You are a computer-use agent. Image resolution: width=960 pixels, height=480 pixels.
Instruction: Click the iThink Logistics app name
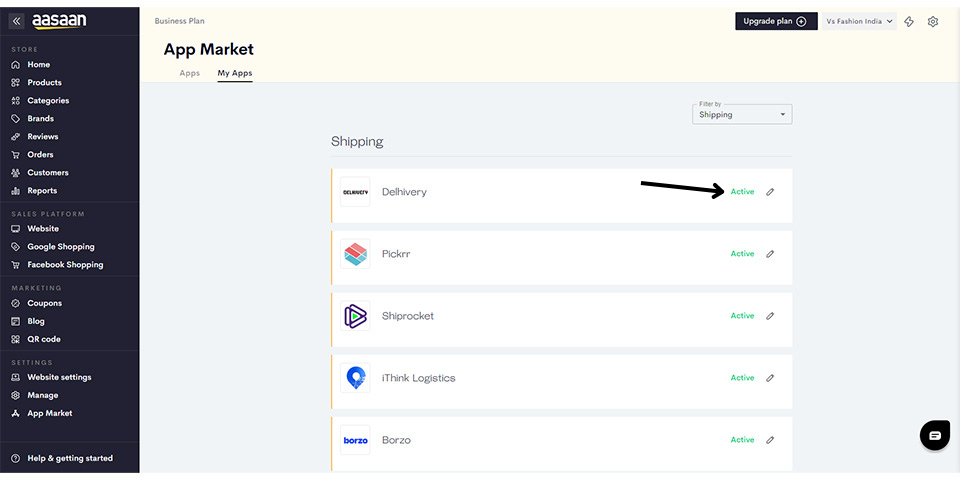click(x=419, y=378)
